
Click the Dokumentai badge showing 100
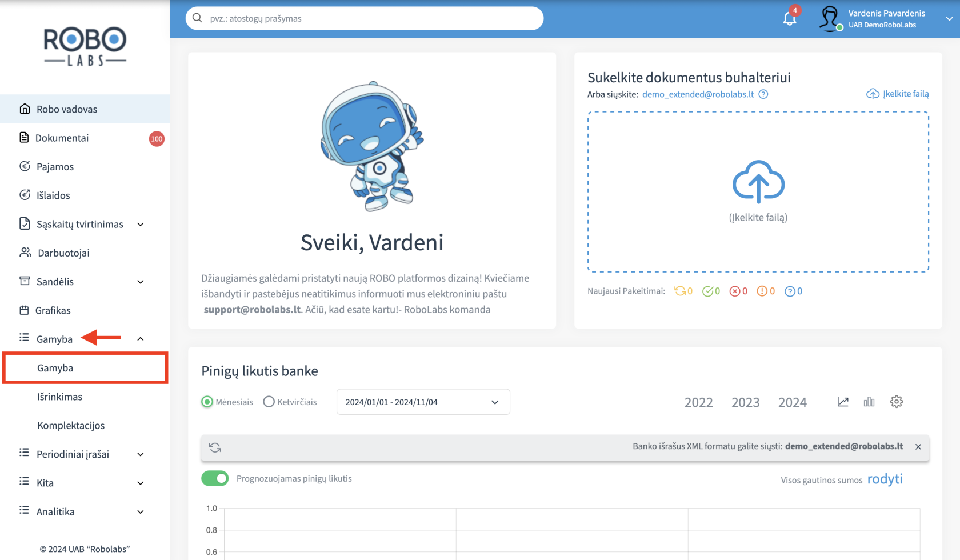pos(157,138)
